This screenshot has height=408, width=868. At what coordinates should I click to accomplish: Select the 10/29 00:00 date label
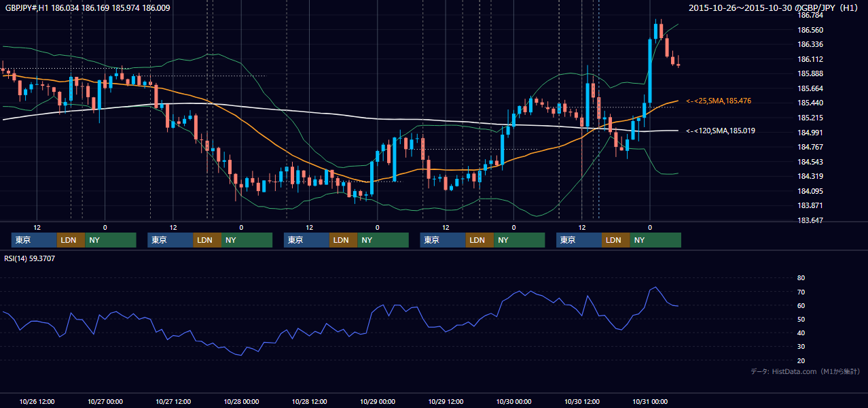pyautogui.click(x=378, y=401)
